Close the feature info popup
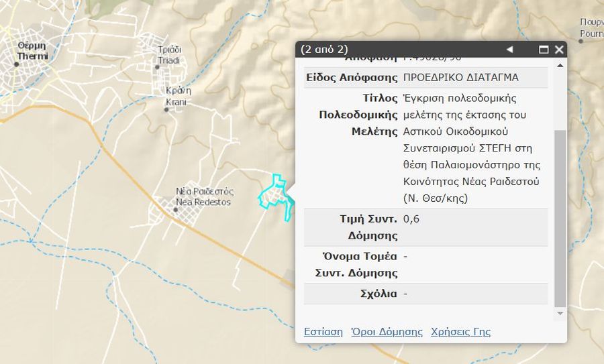The height and width of the screenshot is (364, 604). click(558, 50)
